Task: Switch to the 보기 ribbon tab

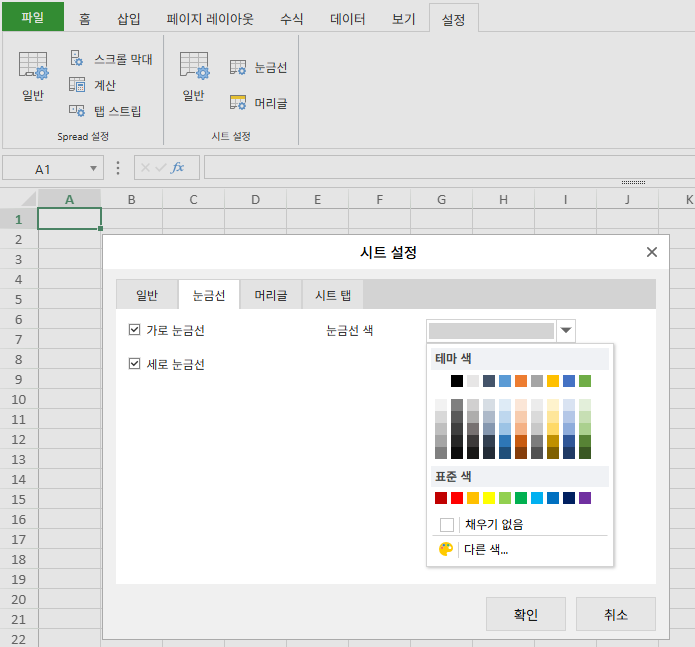Action: coord(403,19)
